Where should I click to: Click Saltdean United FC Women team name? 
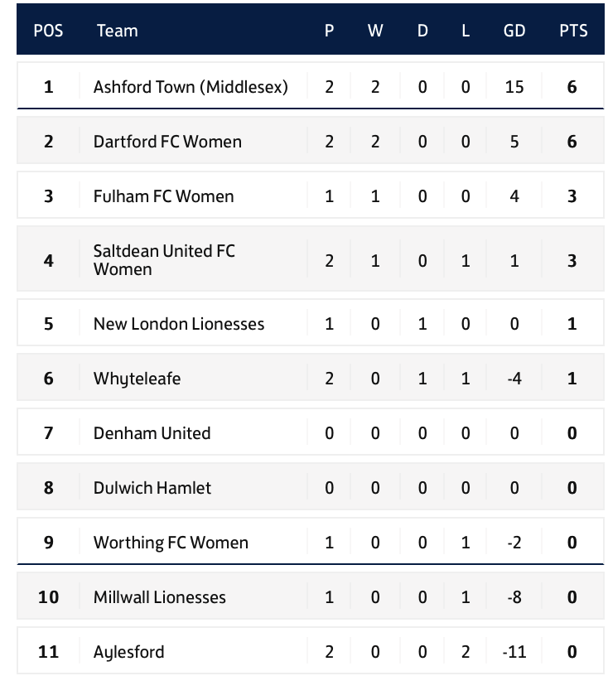[x=164, y=259]
